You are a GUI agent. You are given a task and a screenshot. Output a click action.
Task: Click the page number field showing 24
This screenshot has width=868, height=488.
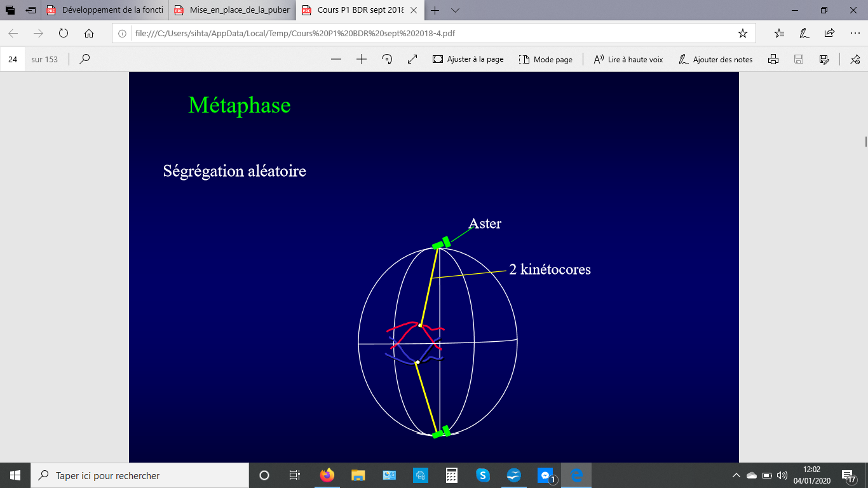point(13,59)
